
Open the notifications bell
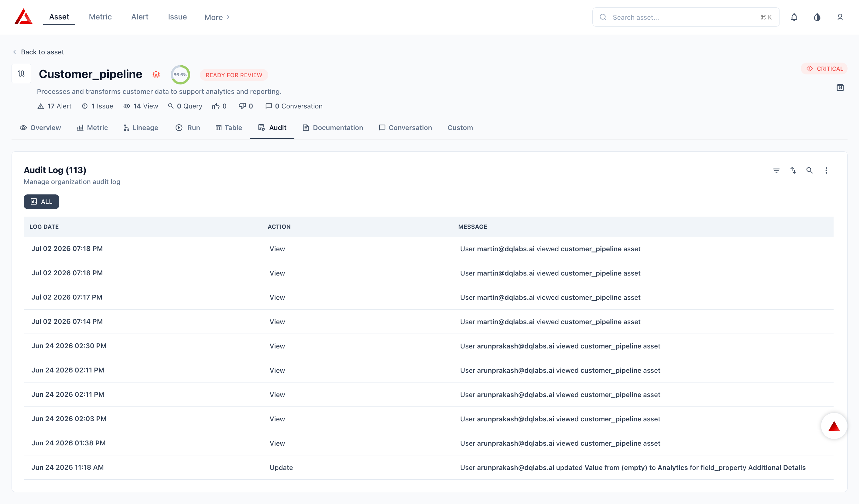pos(795,17)
